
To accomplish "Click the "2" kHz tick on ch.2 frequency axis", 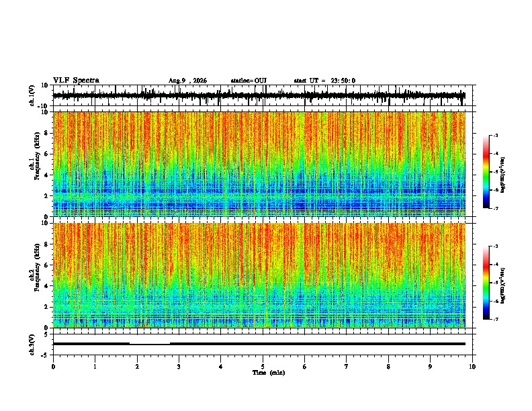I will click(x=46, y=307).
